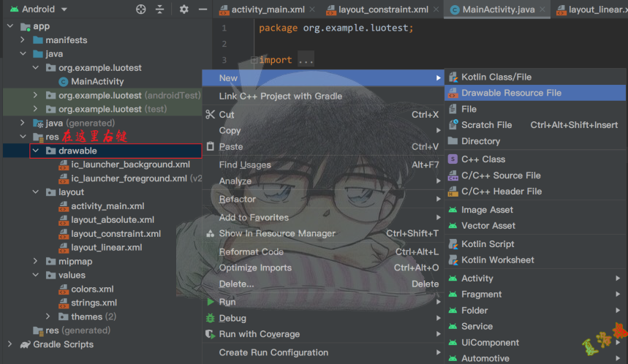Click the locate/scroll-from-source target icon
This screenshot has width=628, height=364.
pos(141,10)
